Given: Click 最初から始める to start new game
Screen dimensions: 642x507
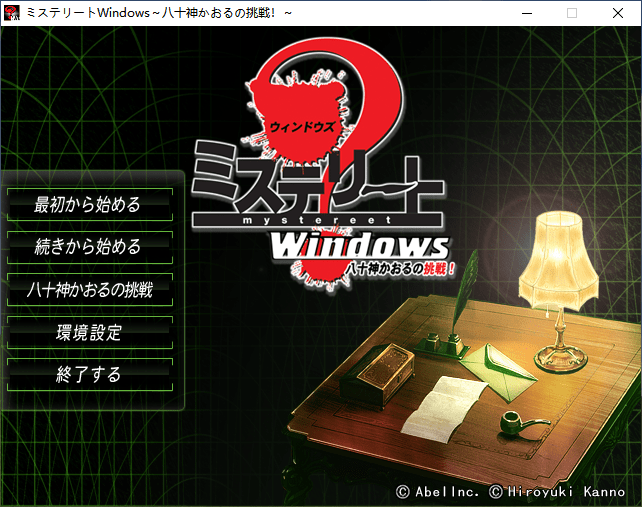Looking at the screenshot, I should [x=89, y=205].
